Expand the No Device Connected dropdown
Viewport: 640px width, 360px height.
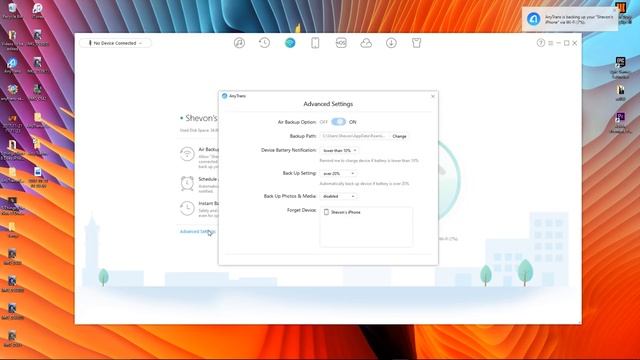[115, 43]
